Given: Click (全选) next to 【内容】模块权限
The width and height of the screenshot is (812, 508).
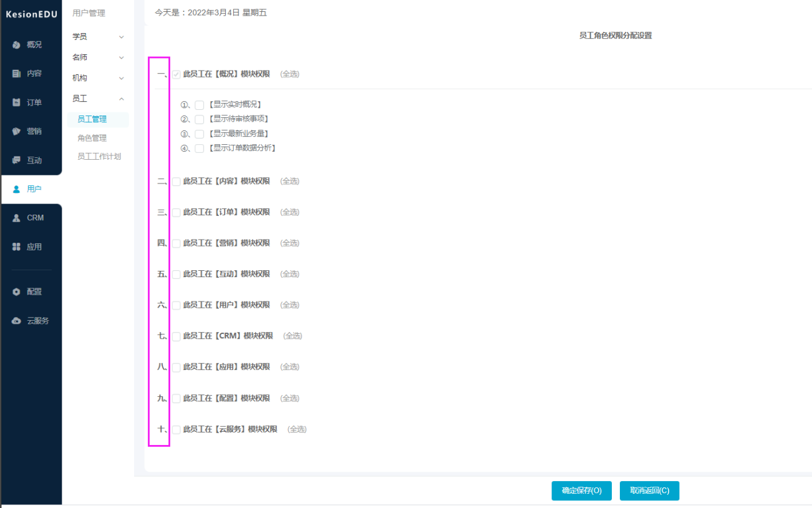Looking at the screenshot, I should tap(290, 182).
